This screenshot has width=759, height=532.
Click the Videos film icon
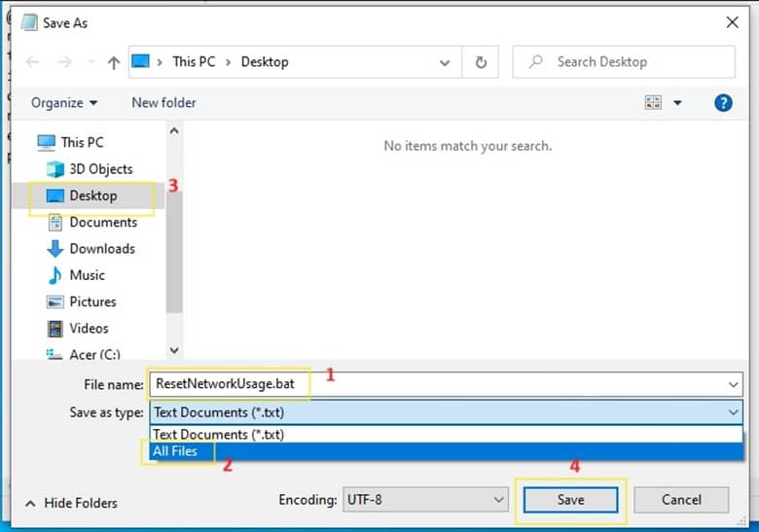coord(55,329)
